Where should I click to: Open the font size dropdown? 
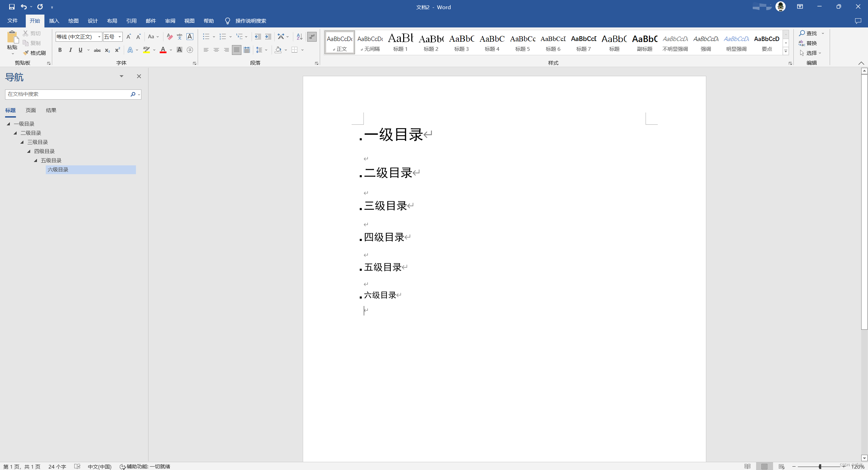[120, 37]
